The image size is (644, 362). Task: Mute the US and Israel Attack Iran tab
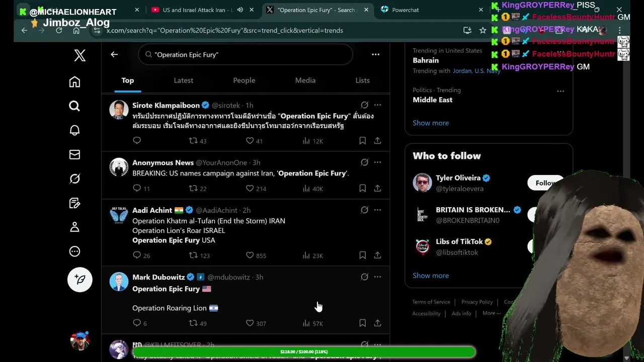point(240,10)
